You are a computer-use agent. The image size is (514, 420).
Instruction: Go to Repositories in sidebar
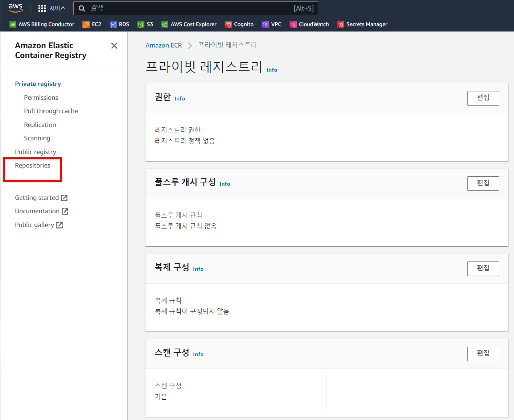[33, 165]
